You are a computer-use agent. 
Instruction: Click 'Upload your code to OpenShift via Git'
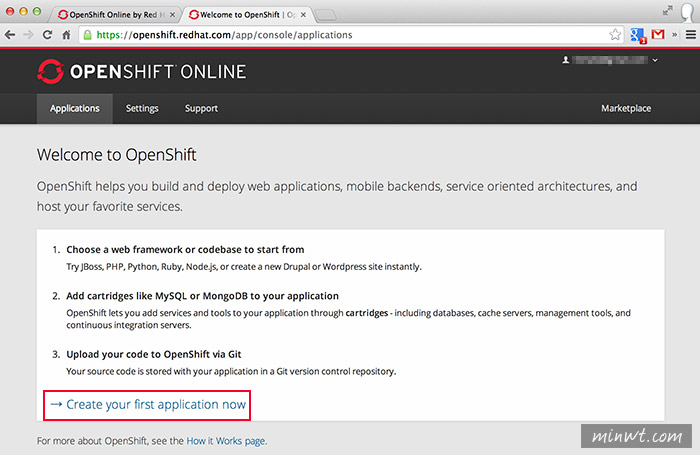pos(154,355)
